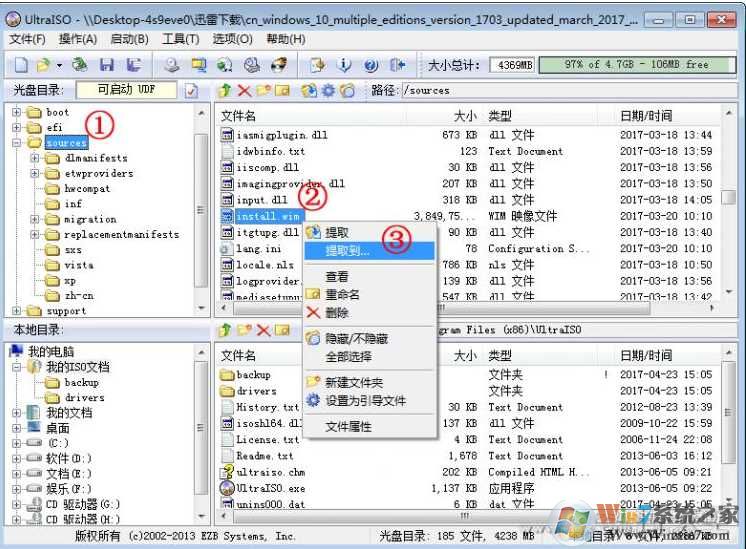
Task: Open the 工具(T) menu
Action: [180, 39]
